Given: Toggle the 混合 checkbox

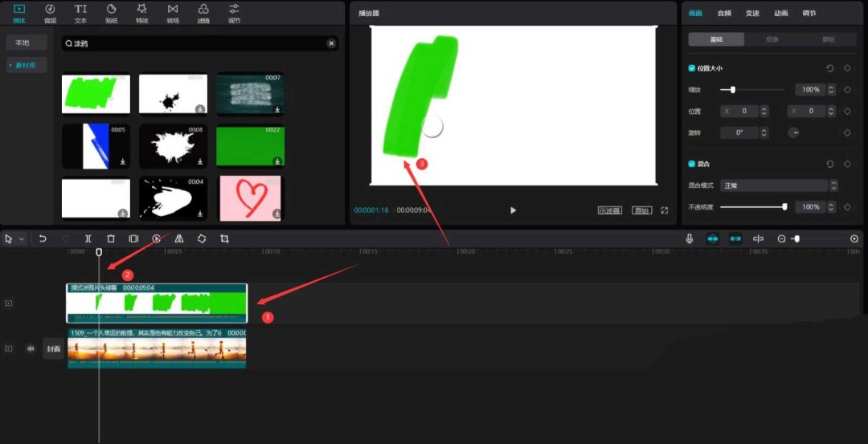Looking at the screenshot, I should click(x=692, y=164).
